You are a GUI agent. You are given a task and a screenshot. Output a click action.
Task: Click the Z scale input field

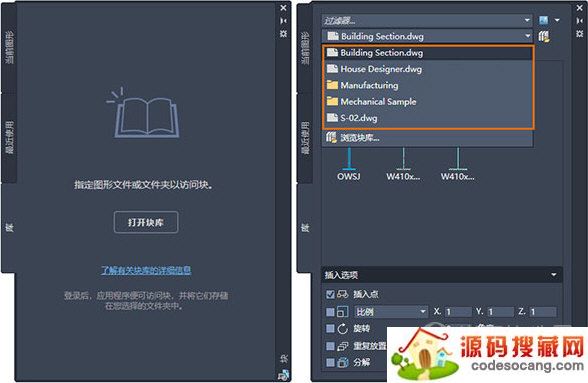tap(543, 312)
